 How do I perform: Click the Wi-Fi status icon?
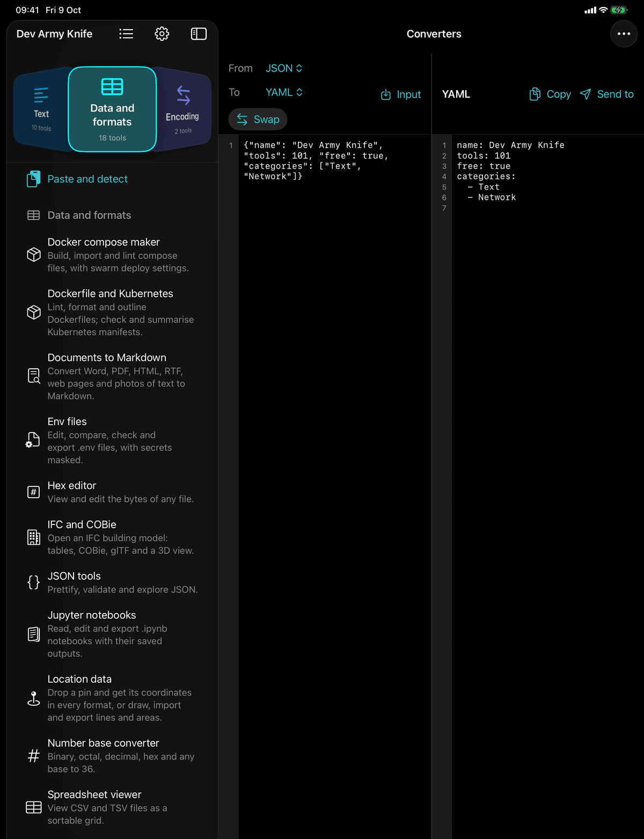tap(603, 10)
